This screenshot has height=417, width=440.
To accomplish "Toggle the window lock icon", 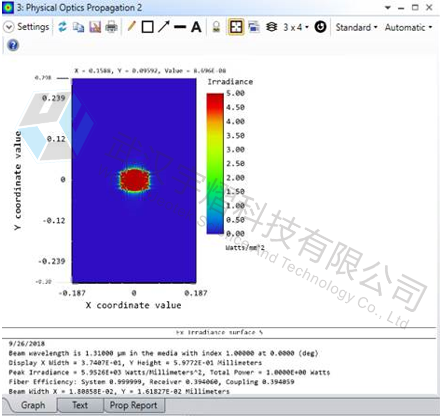I will [216, 27].
